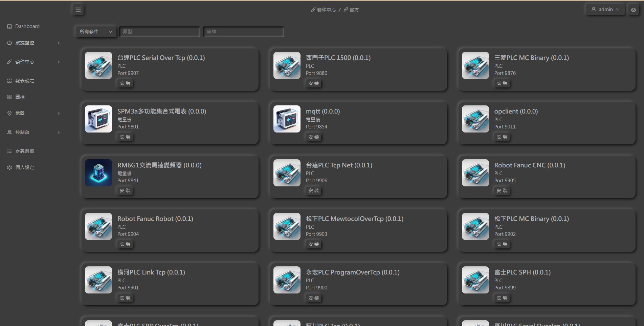Install the 三菱PLC MC Binary package
The width and height of the screenshot is (644, 326).
point(502,83)
